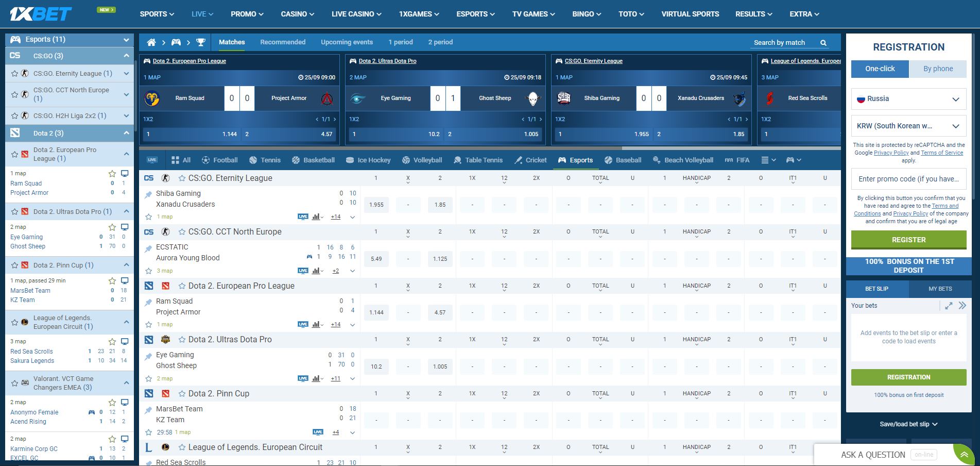The height and width of the screenshot is (466, 980).
Task: Open the ESPORTS top menu
Action: (x=475, y=14)
